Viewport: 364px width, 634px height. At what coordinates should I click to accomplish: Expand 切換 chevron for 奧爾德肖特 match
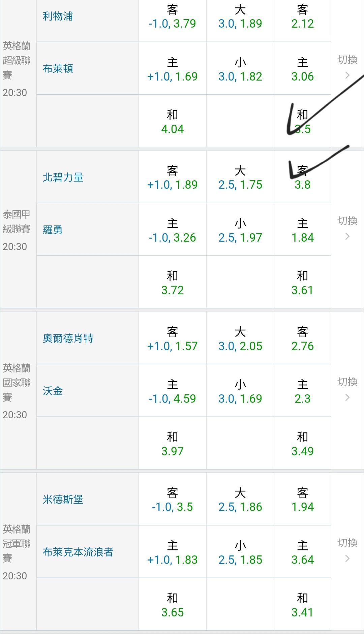pyautogui.click(x=347, y=390)
